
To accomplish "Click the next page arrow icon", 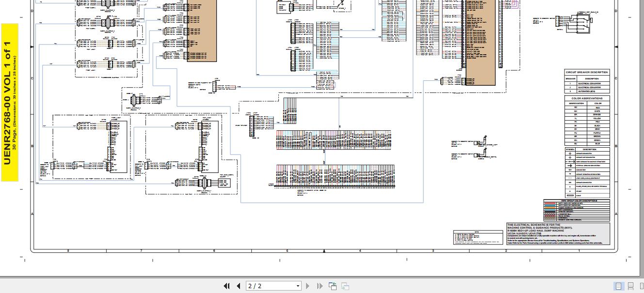I will (x=308, y=286).
